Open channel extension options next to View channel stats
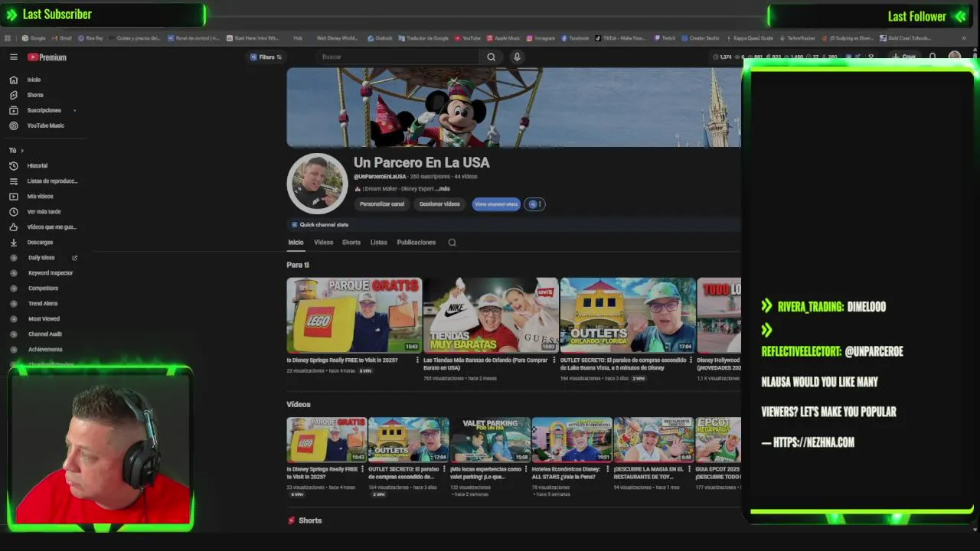980x551 pixels. click(535, 204)
